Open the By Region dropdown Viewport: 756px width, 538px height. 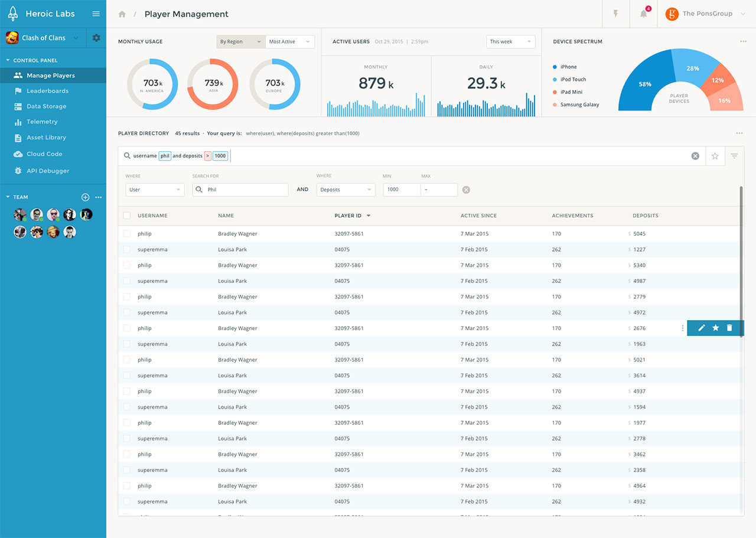point(240,42)
